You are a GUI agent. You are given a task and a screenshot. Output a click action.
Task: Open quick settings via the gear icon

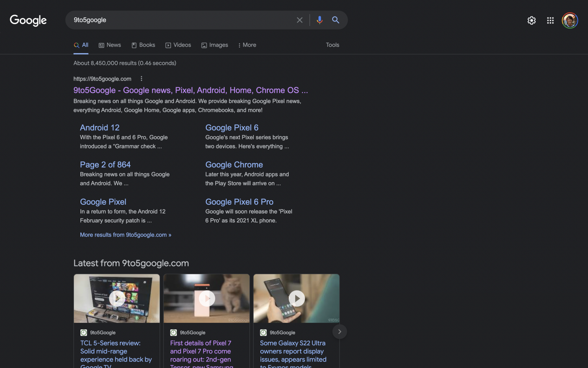tap(531, 20)
